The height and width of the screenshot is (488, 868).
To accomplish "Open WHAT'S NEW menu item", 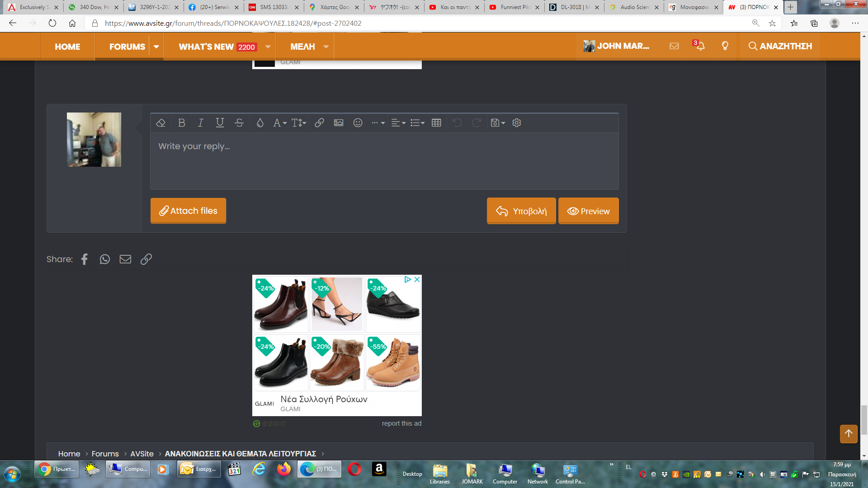I will pos(207,47).
